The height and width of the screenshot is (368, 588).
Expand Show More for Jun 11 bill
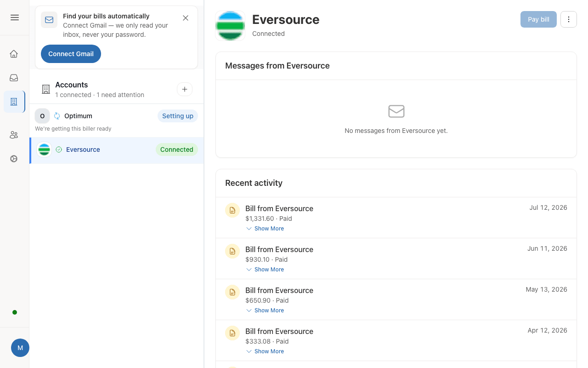click(x=265, y=270)
